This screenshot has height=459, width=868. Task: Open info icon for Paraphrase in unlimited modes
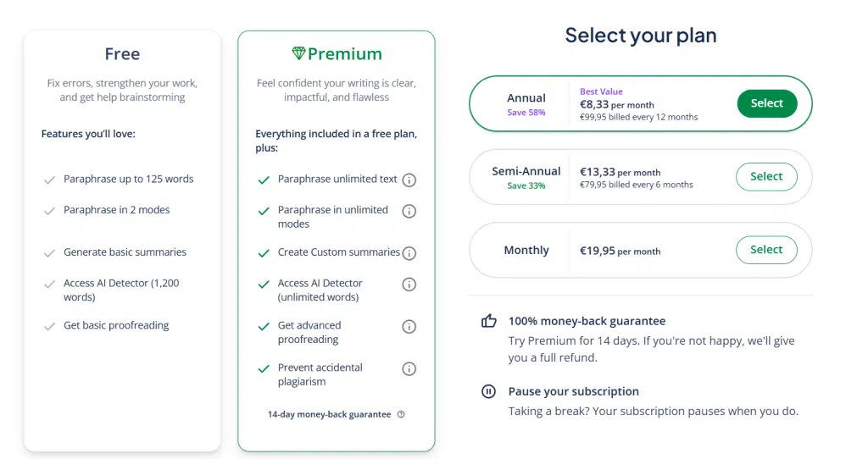pyautogui.click(x=409, y=211)
